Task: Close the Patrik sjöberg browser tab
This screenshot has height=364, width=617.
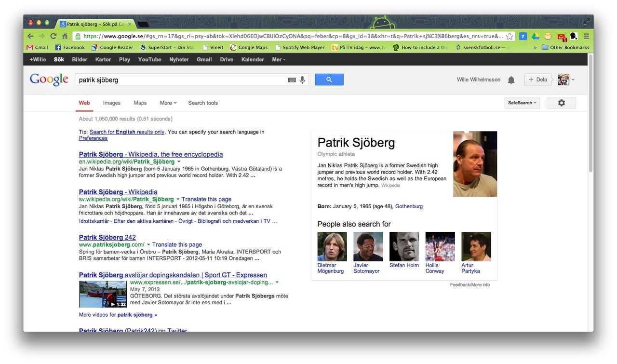Action: (130, 24)
